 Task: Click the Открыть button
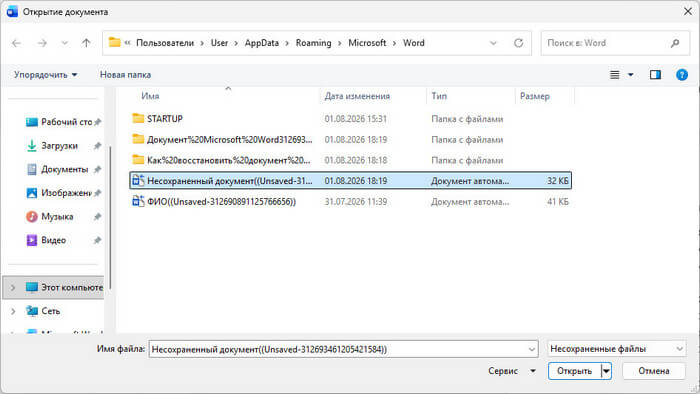click(575, 371)
